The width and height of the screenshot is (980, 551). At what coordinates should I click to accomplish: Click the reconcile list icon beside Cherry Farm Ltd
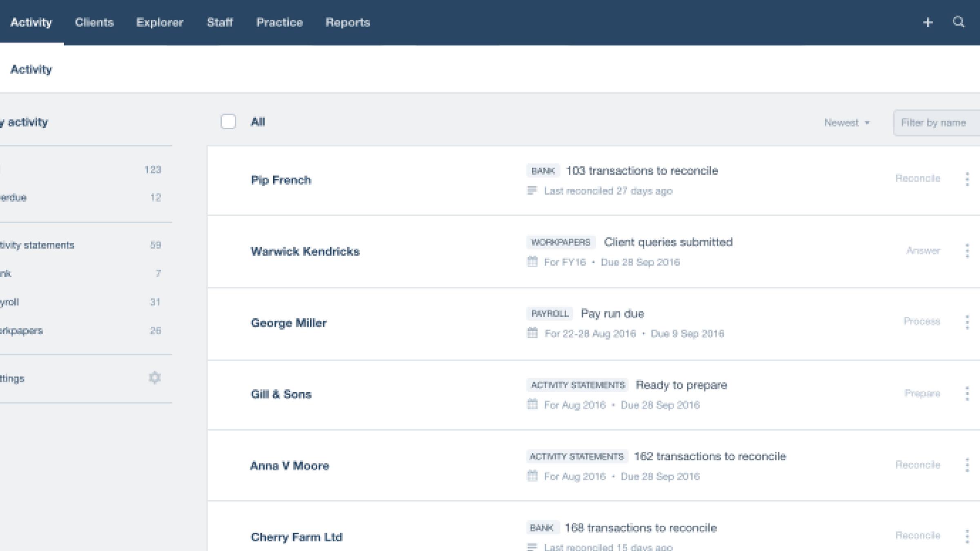click(x=532, y=546)
